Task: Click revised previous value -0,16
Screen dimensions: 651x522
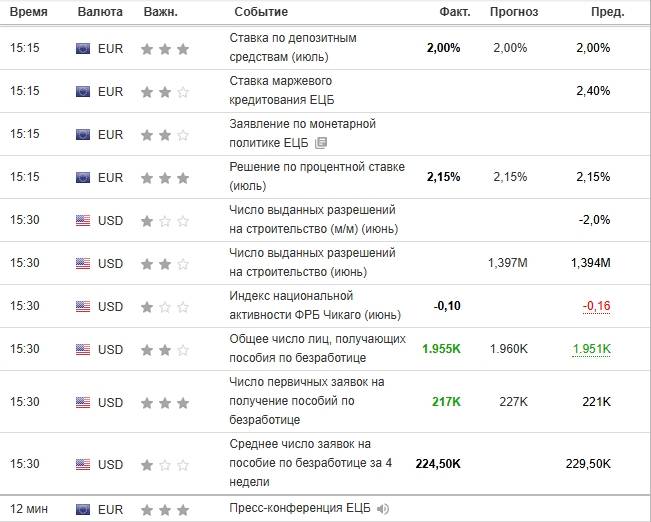Action: [597, 306]
